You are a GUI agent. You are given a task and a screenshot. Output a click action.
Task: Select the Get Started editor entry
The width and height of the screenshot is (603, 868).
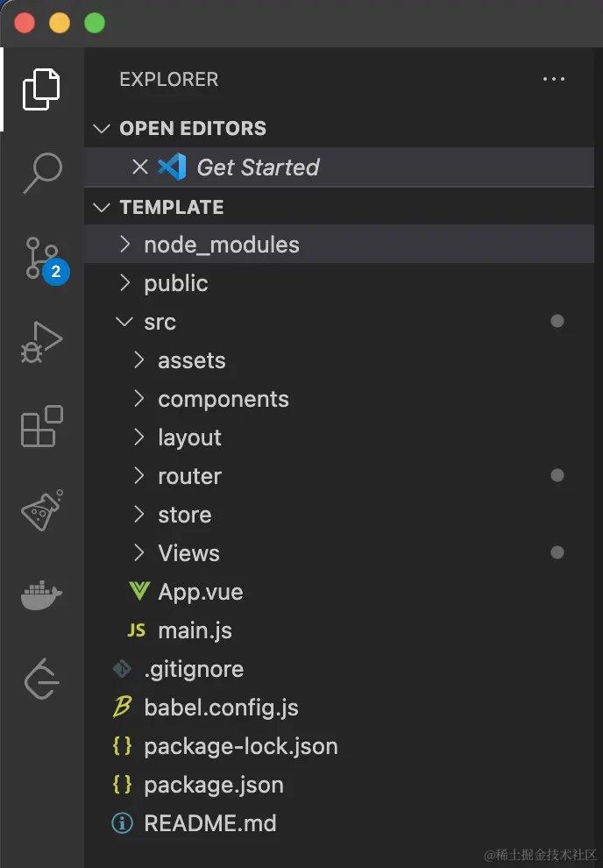pos(258,167)
